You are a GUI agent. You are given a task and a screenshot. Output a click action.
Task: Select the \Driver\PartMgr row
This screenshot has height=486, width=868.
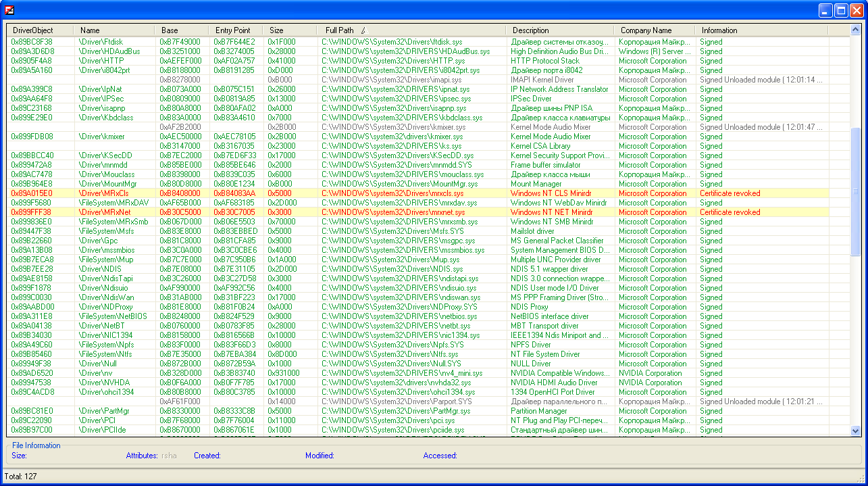point(417,411)
